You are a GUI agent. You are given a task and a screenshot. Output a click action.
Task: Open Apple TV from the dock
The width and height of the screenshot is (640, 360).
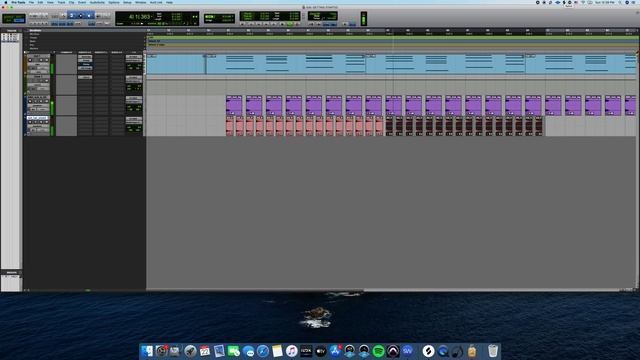click(x=320, y=351)
